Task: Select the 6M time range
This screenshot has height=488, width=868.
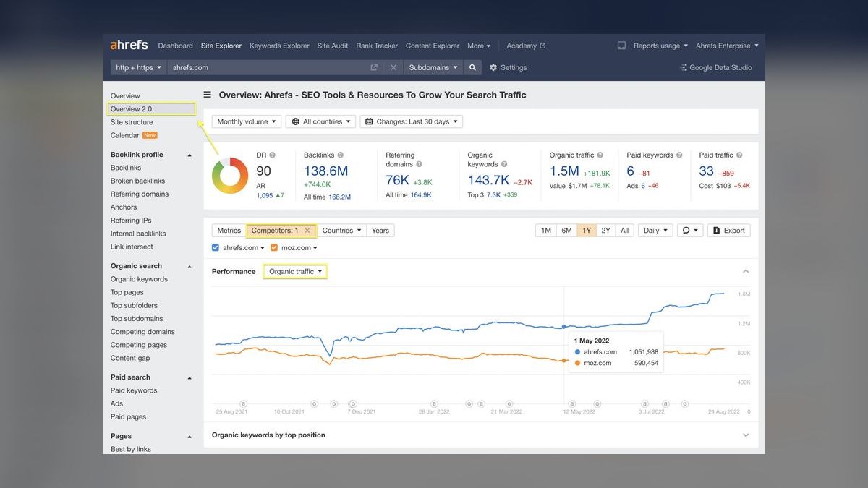Action: [566, 231]
